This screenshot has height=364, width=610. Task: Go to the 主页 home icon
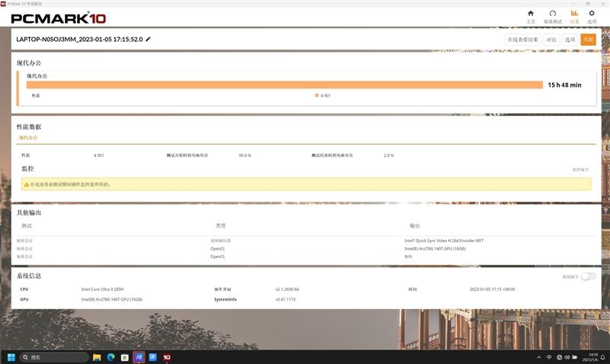pyautogui.click(x=531, y=16)
